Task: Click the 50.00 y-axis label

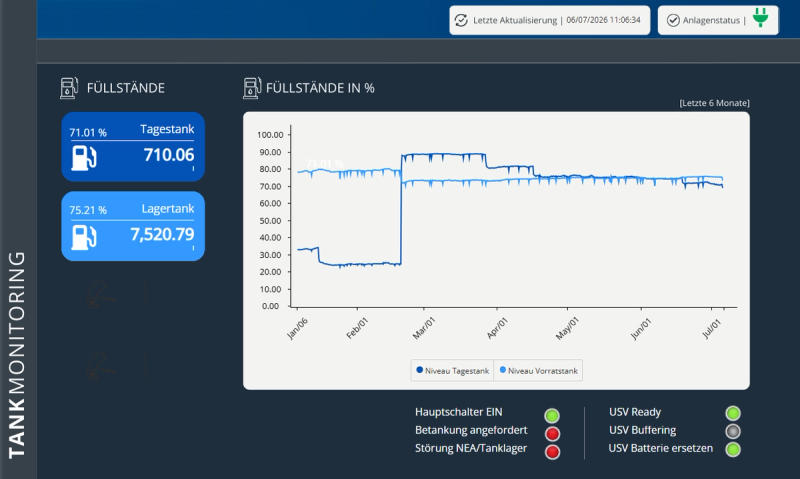Action: click(x=271, y=221)
